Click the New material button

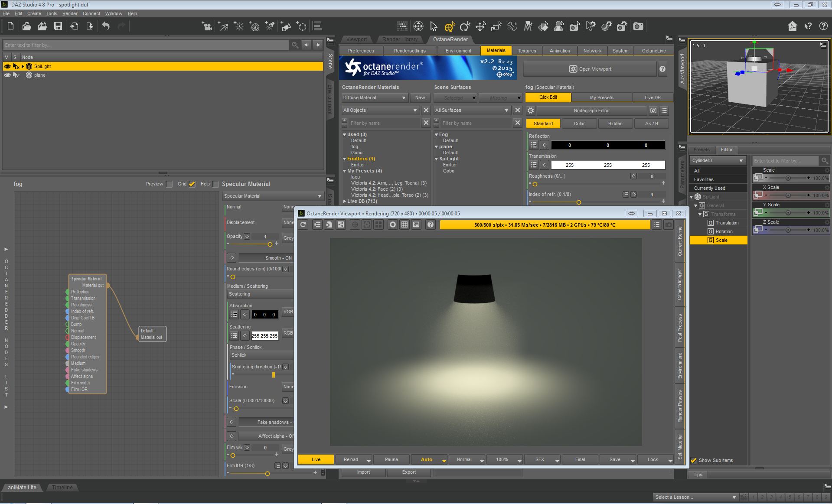(420, 98)
